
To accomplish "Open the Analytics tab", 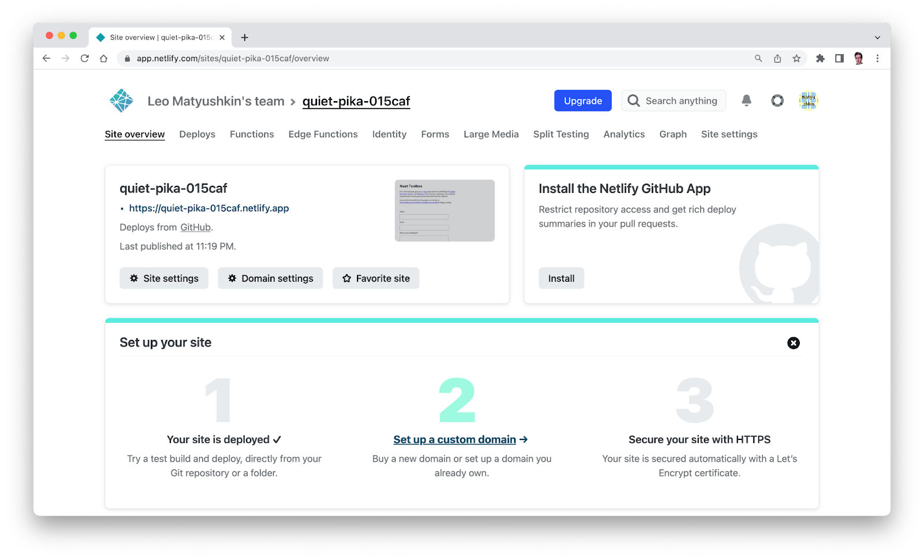I will pos(624,135).
